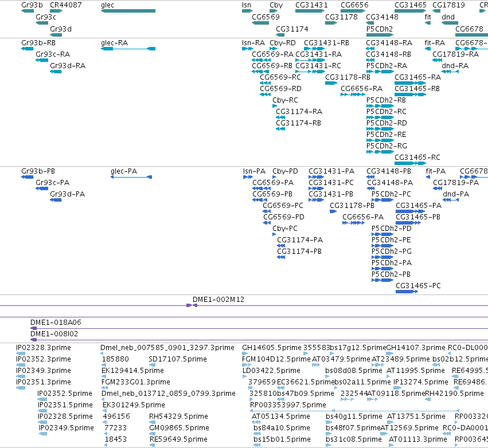The image size is (488, 448).
Task: Select the CG31465-RC transcript label
Action: 417,158
